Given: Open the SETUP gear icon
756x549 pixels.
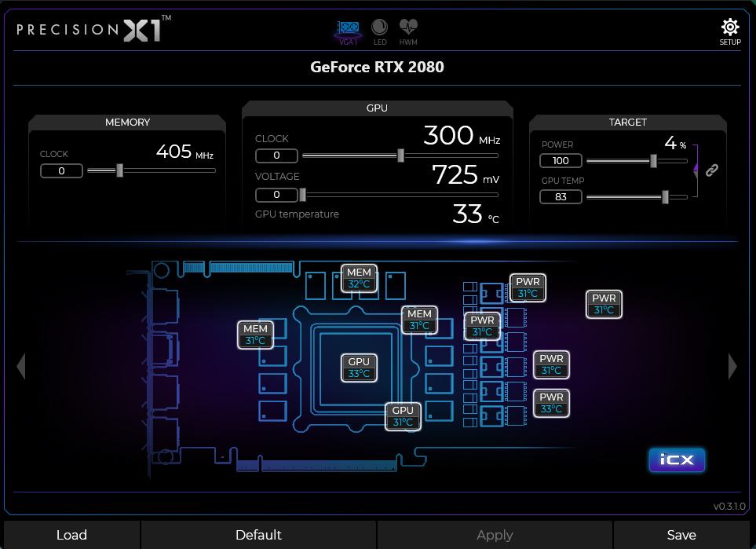Looking at the screenshot, I should tap(730, 32).
